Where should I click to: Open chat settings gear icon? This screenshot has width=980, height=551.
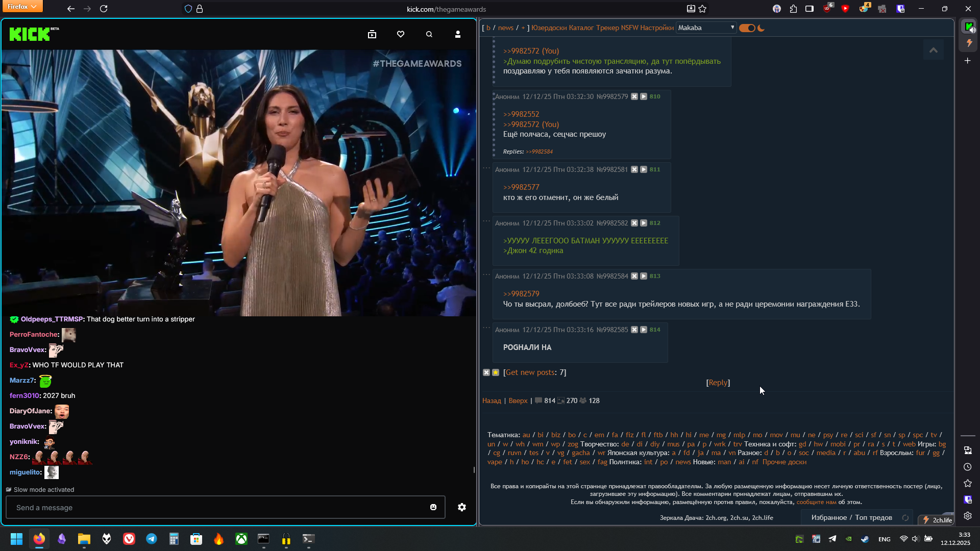[462, 507]
